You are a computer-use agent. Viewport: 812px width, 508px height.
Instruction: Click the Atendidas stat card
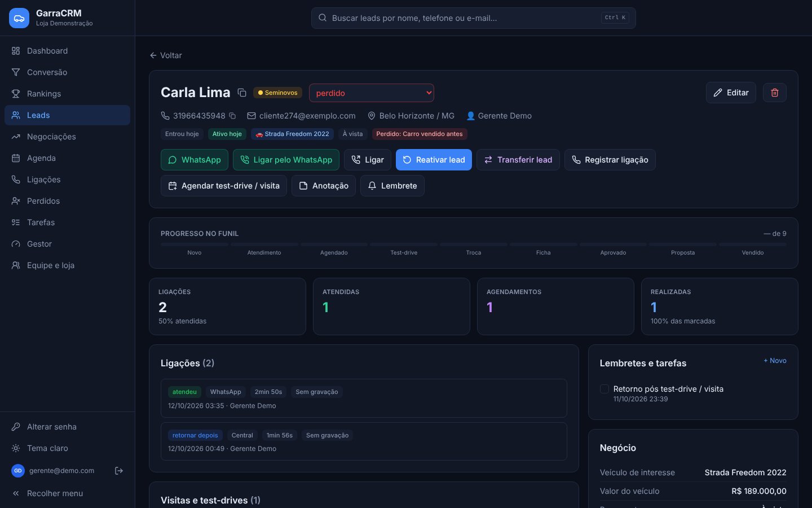click(391, 306)
